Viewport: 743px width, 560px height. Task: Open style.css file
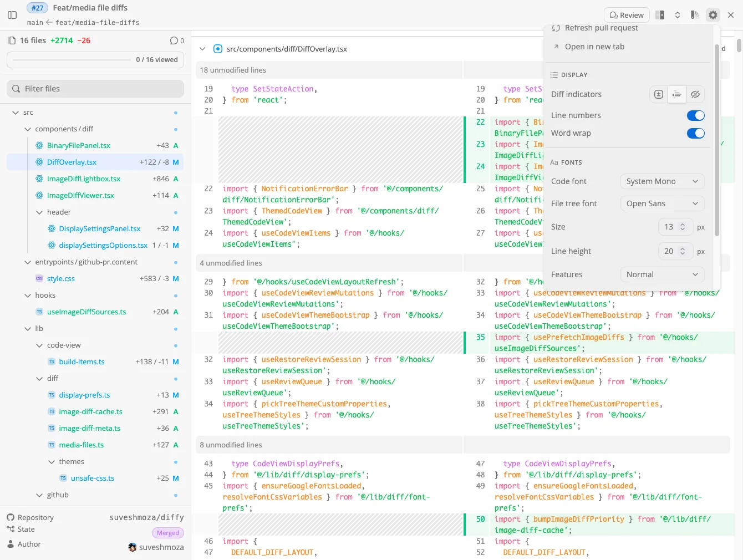pyautogui.click(x=95, y=278)
